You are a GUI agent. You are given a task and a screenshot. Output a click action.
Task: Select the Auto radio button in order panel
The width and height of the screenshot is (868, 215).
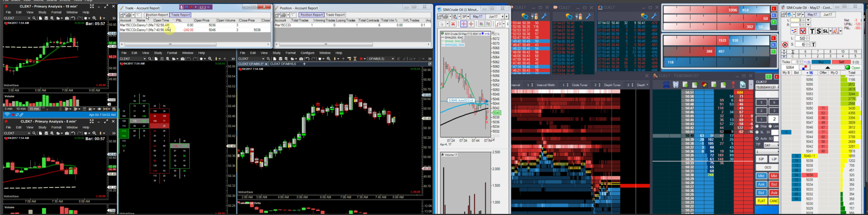[757, 138]
